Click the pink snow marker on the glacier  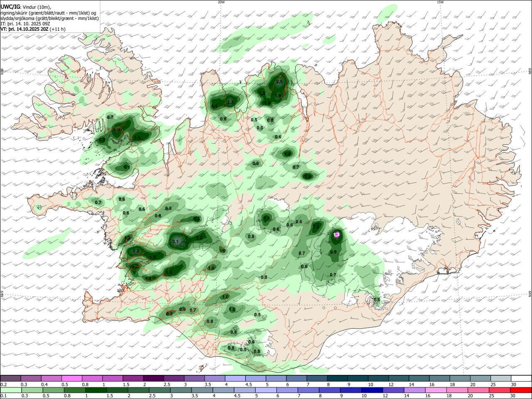point(337,235)
